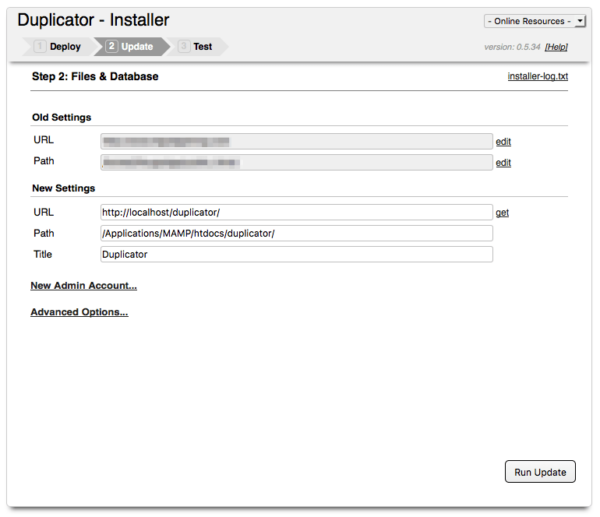
Task: Click edit next to old Path
Action: point(503,163)
